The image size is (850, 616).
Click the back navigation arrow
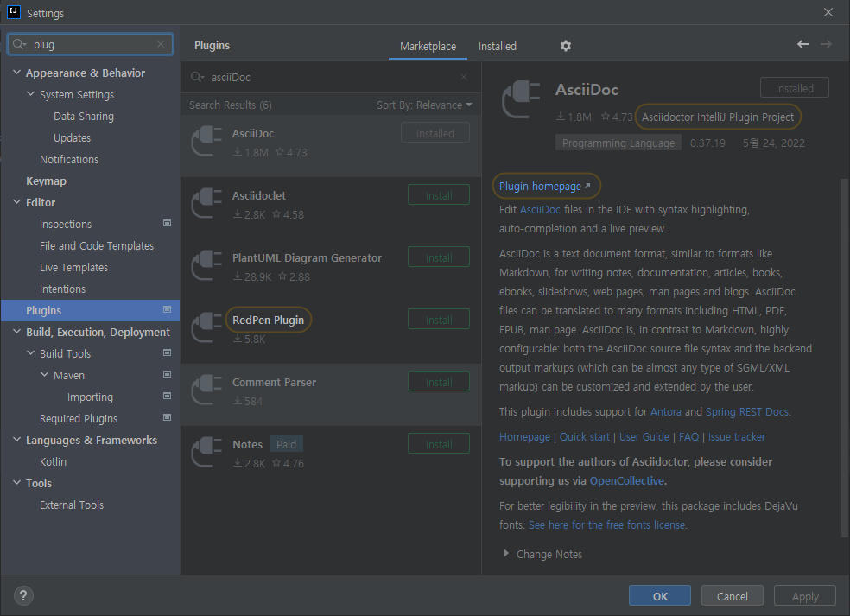tap(802, 44)
